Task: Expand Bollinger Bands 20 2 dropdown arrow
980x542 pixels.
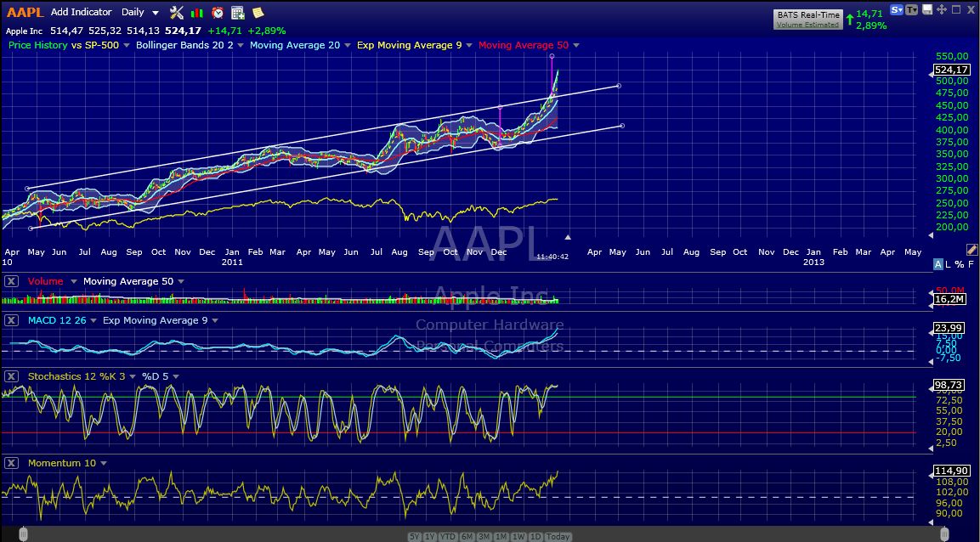Action: click(241, 46)
